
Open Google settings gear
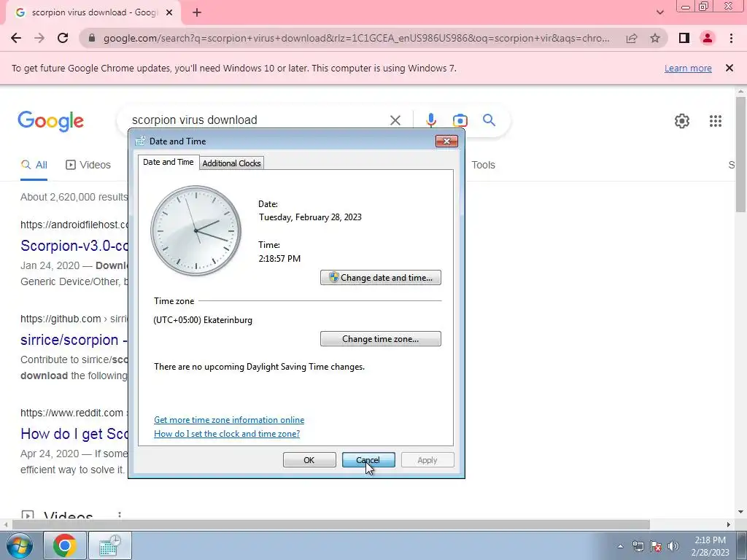click(x=682, y=121)
